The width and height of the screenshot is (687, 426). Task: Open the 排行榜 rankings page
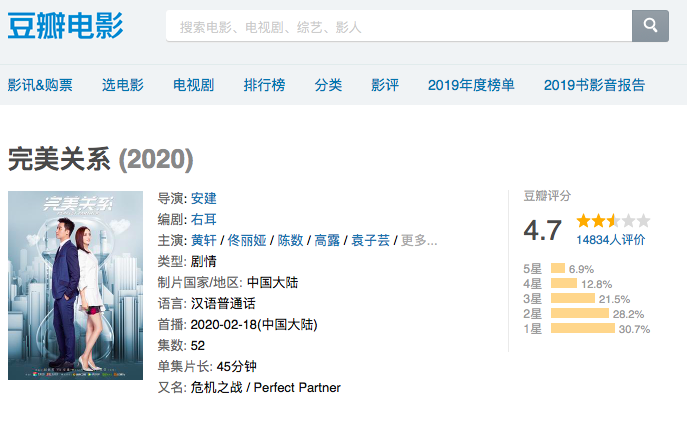pyautogui.click(x=264, y=85)
